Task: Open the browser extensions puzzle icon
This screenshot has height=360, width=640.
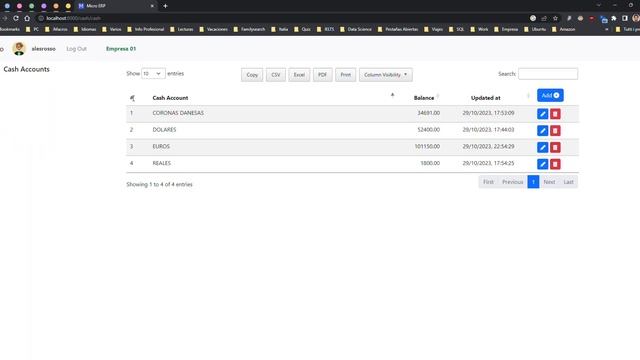Action: coord(614,18)
